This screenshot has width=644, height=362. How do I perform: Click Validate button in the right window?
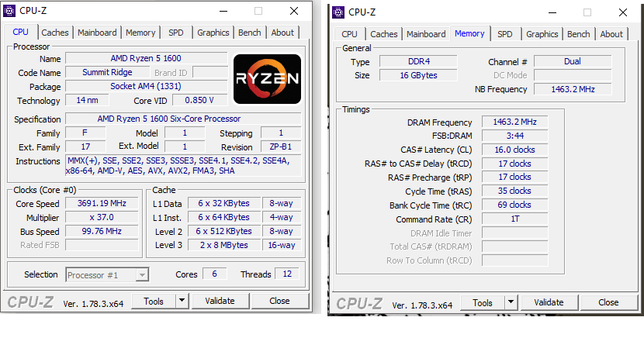point(549,303)
